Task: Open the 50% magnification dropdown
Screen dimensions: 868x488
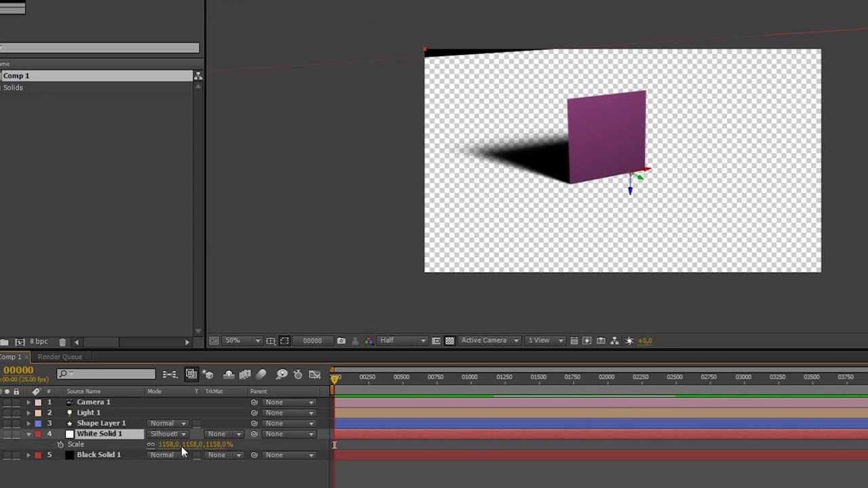Action: point(243,341)
